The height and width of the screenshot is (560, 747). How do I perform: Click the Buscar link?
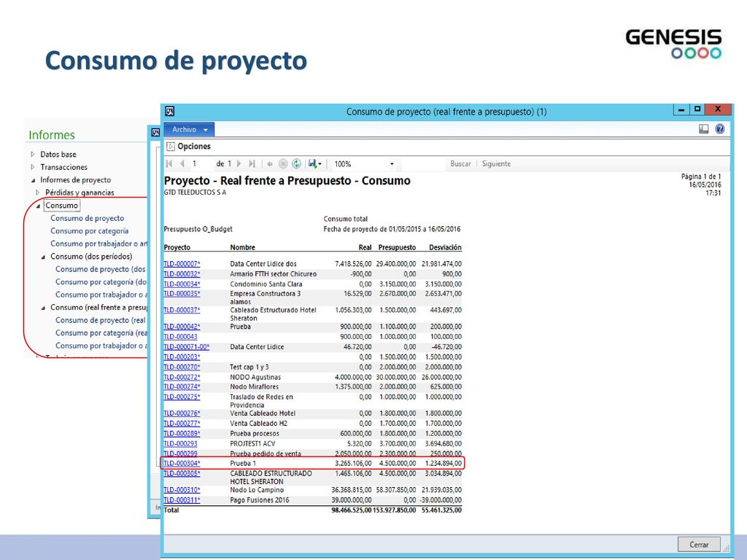click(x=461, y=164)
